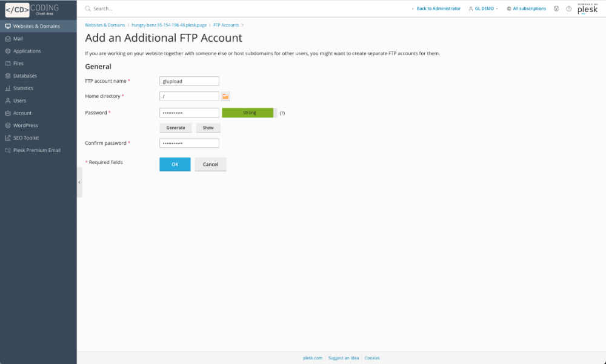Click the Applications gear icon in sidebar
This screenshot has width=606, height=364.
(x=8, y=51)
